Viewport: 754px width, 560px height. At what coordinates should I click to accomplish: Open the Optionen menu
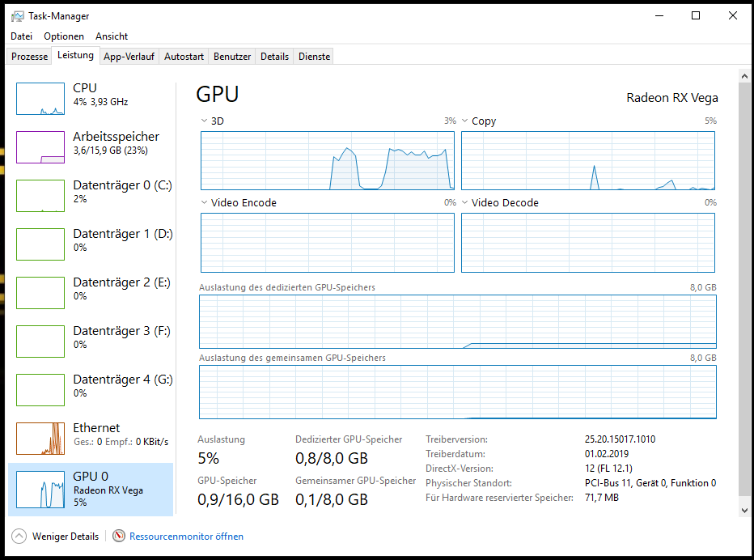(64, 36)
